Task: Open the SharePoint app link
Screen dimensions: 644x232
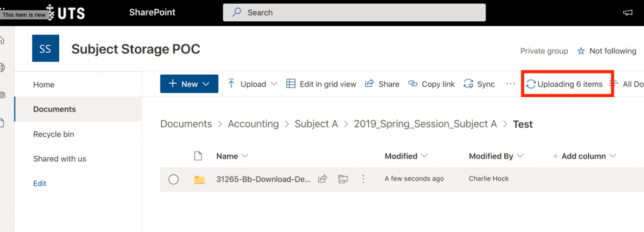Action: pos(152,13)
